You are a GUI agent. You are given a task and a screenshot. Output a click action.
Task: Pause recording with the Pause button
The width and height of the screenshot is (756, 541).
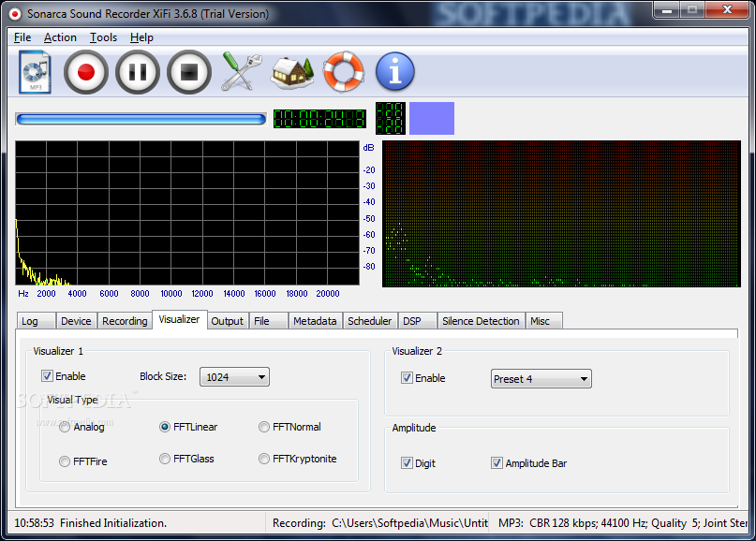click(138, 72)
